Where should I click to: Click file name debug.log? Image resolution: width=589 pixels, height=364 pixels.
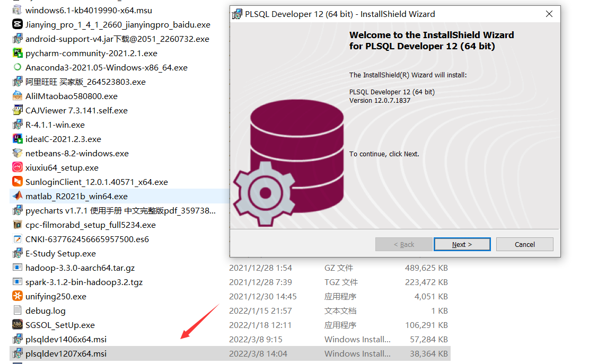click(46, 310)
